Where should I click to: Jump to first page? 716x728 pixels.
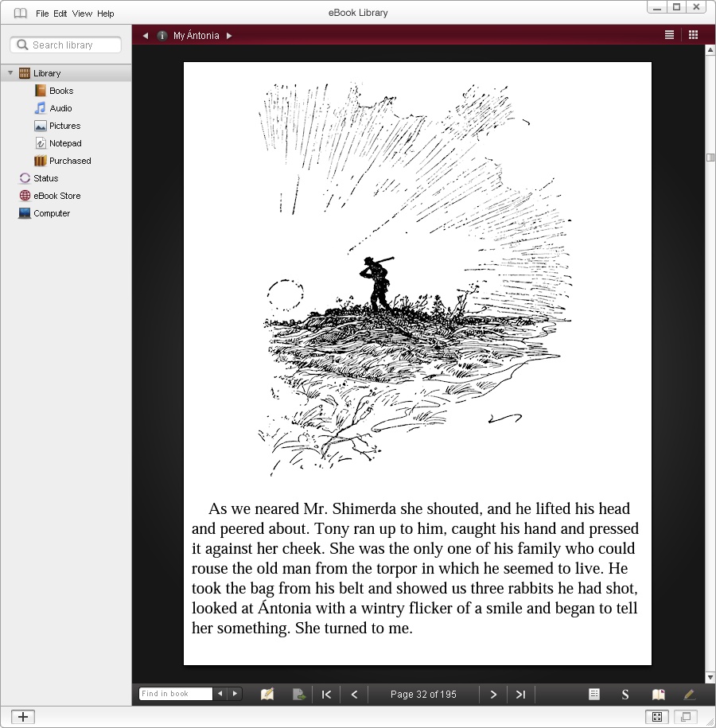pos(326,695)
